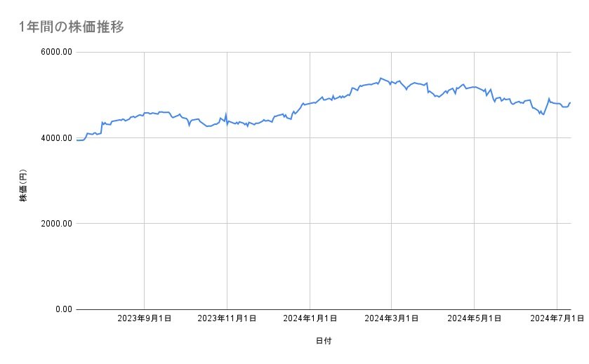Select the 2023年11月1日 date label

click(x=227, y=318)
